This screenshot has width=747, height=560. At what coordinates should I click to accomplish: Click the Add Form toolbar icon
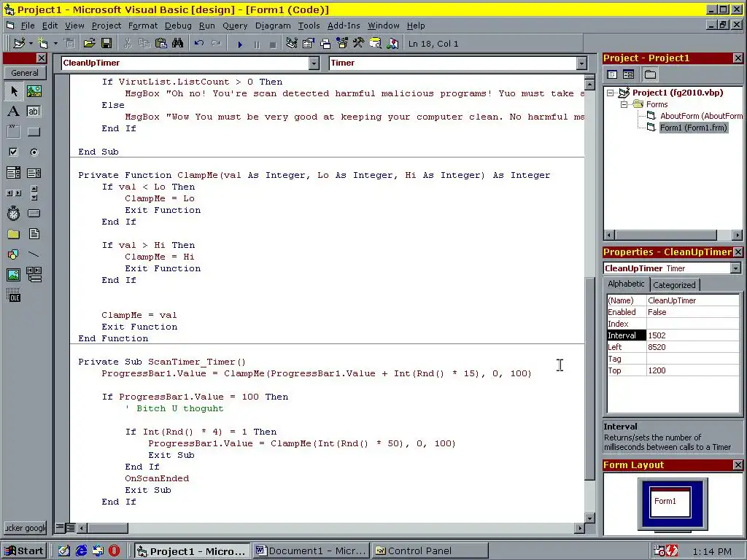click(x=43, y=43)
